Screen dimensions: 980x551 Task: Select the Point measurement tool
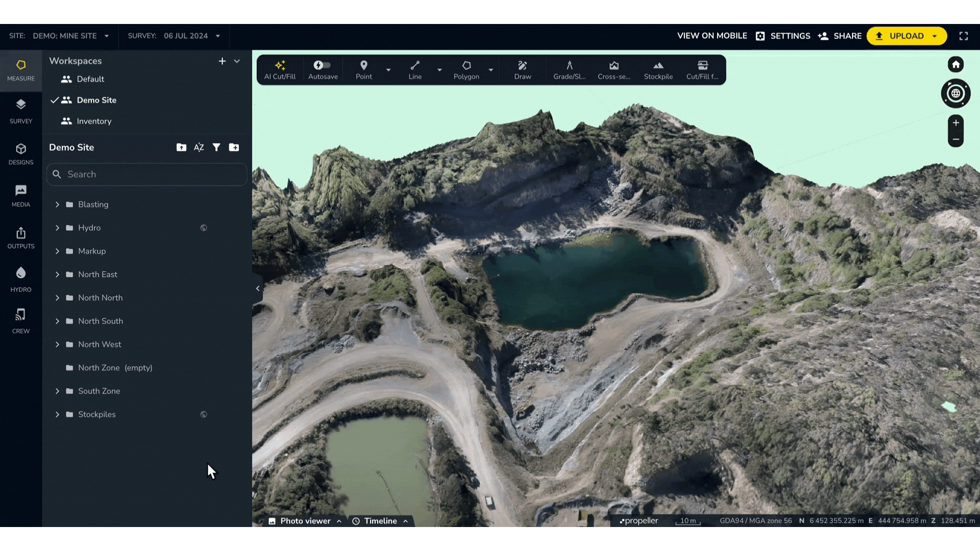click(363, 70)
